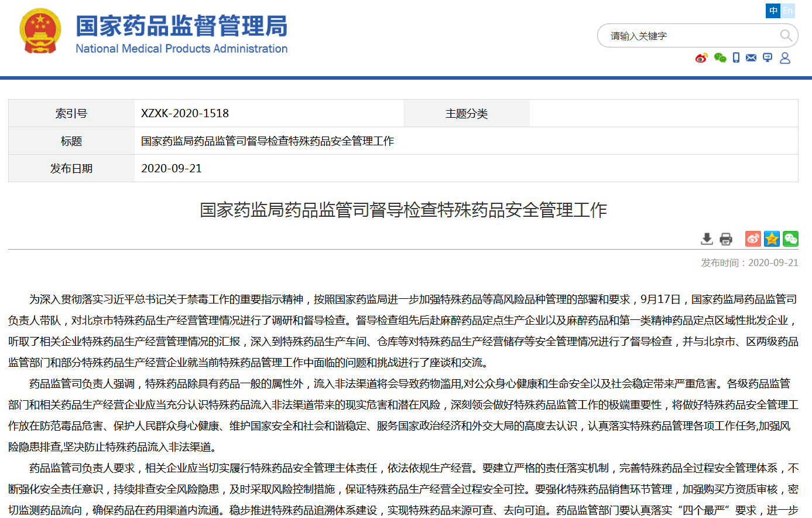Image resolution: width=812 pixels, height=518 pixels.
Task: Click the table date value 2020-09-21
Action: [172, 168]
